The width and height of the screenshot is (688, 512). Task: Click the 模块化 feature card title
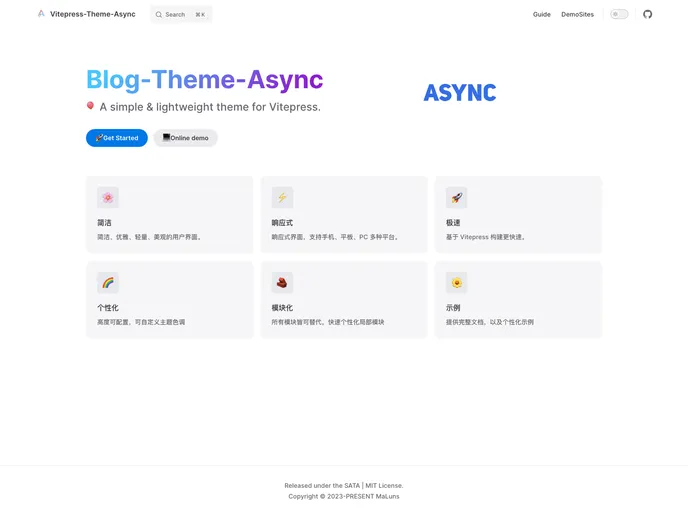coord(282,308)
